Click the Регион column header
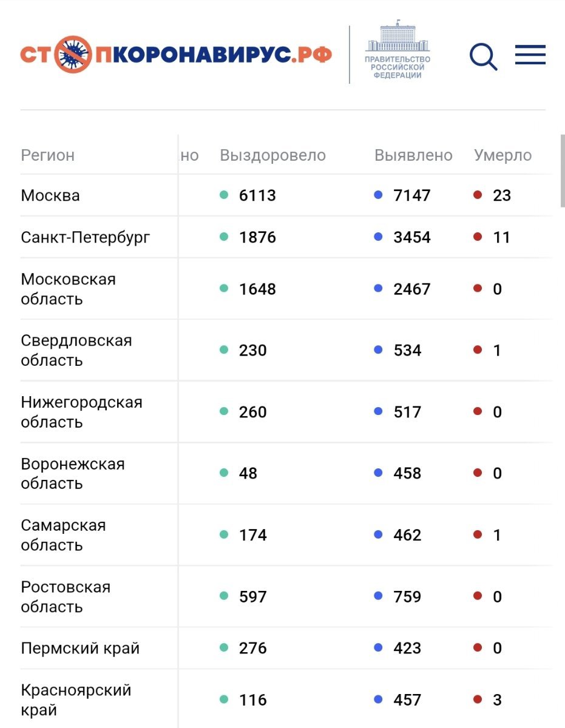565x728 pixels. 48,155
